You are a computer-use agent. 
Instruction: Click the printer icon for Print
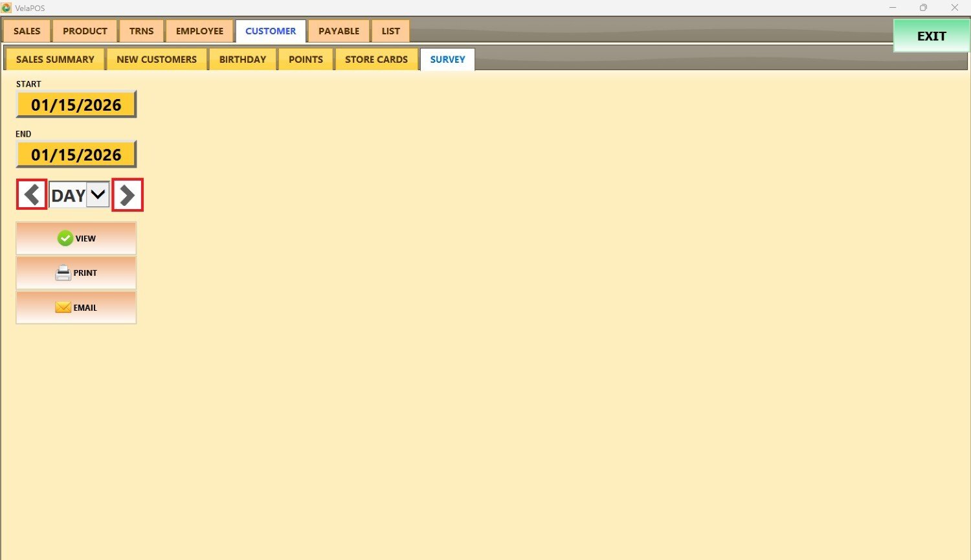pos(63,273)
